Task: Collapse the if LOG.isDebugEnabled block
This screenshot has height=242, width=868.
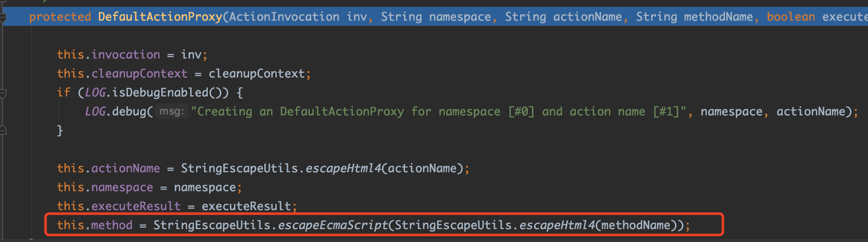Action: 3,93
